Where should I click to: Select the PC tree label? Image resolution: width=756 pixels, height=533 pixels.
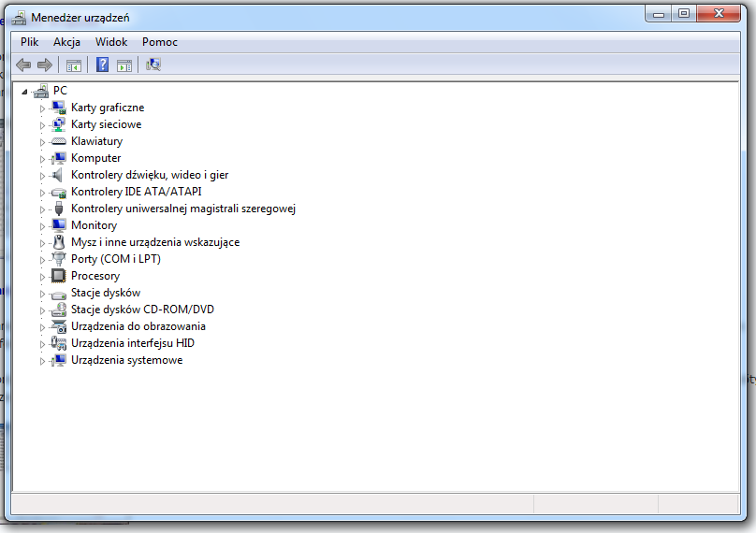pyautogui.click(x=60, y=91)
